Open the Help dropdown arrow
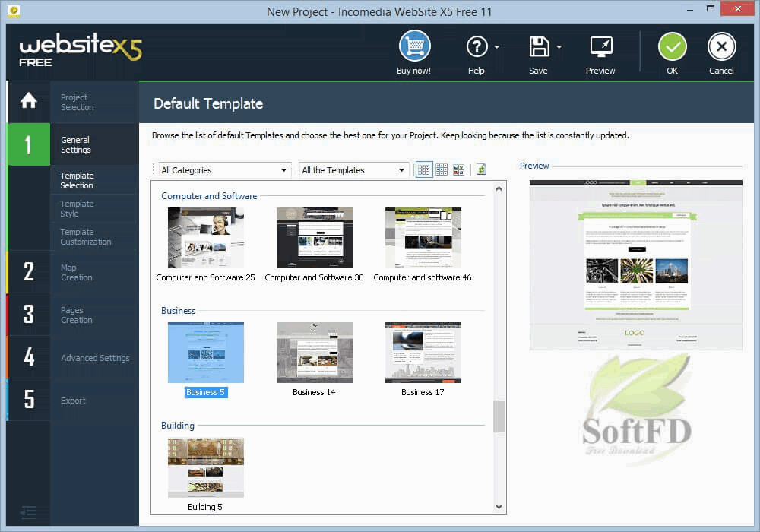Viewport: 760px width, 532px height. [497, 47]
